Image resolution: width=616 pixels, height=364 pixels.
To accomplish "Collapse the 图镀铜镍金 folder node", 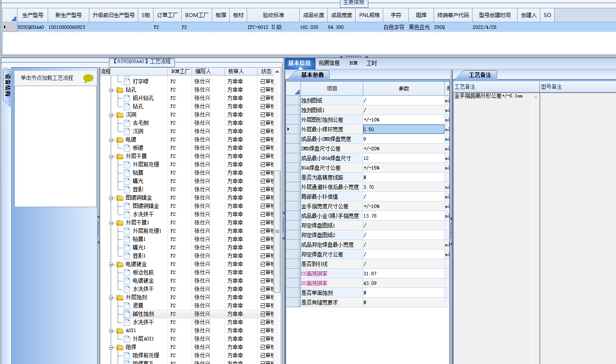I will coord(111,198).
